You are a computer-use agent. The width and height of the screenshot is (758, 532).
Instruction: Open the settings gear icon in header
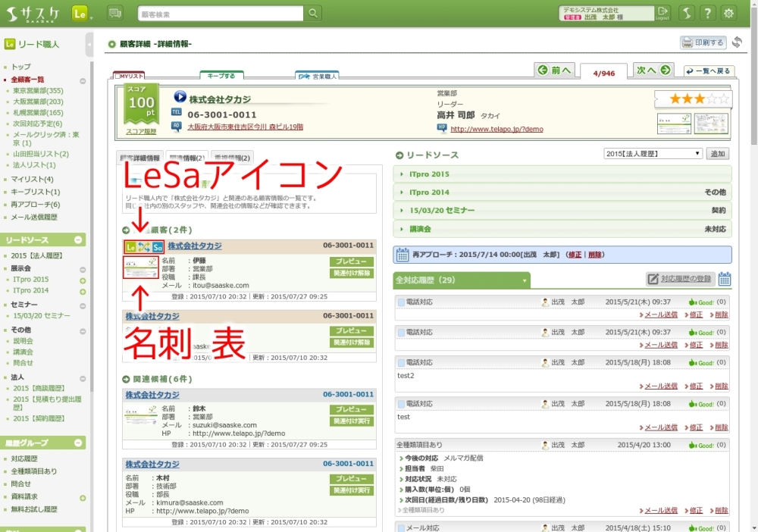click(x=728, y=13)
